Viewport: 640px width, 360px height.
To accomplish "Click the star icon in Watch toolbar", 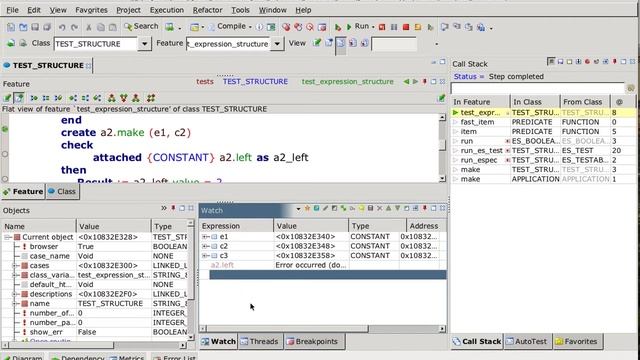I will (307, 209).
